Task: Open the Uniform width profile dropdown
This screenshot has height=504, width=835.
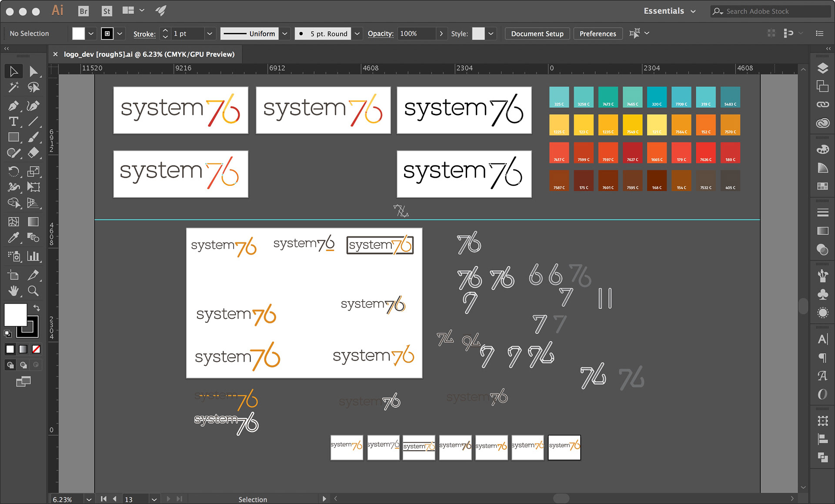Action: [x=285, y=33]
